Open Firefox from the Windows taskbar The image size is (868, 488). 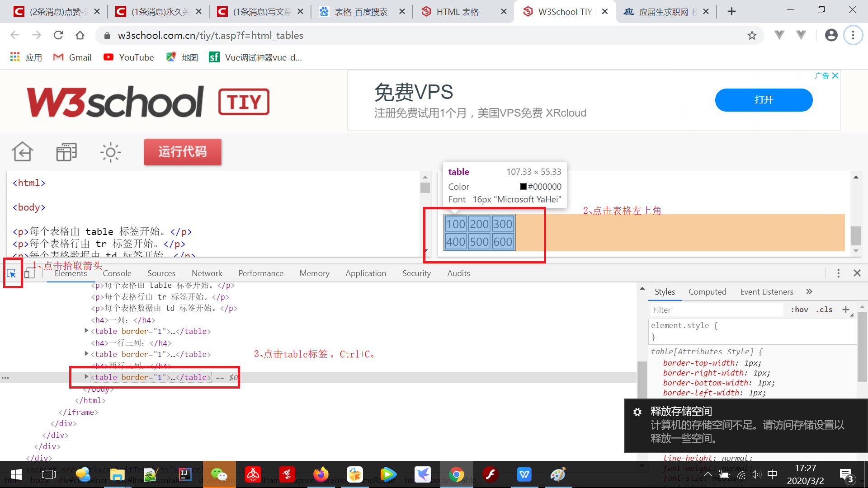click(321, 474)
